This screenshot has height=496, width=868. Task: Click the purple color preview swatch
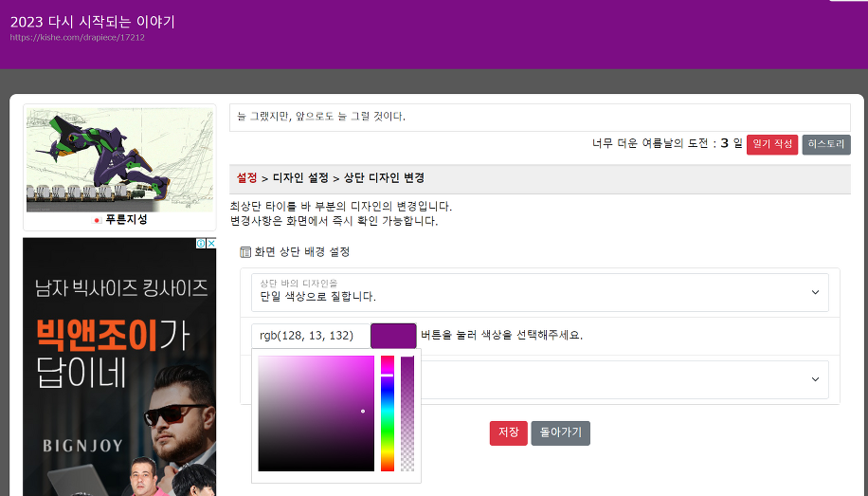coord(393,336)
